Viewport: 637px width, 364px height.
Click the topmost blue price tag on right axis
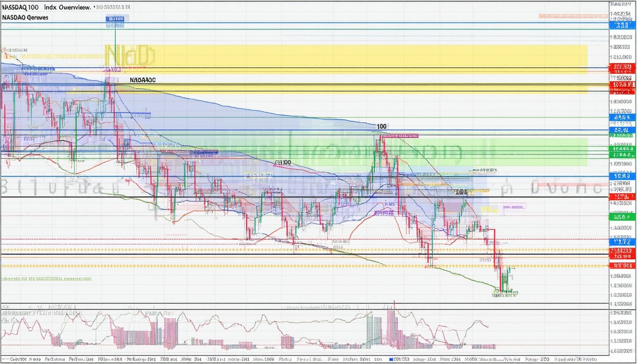pyautogui.click(x=622, y=26)
